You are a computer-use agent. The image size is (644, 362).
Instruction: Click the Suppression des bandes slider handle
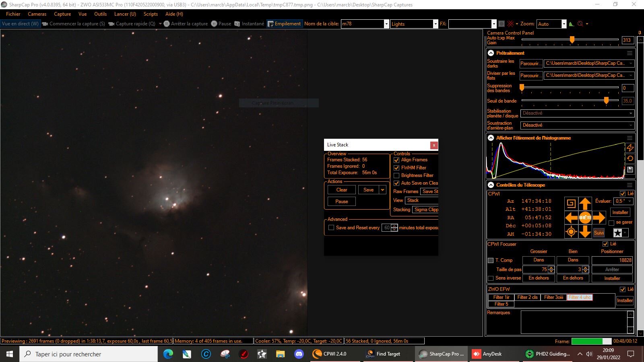coord(522,87)
